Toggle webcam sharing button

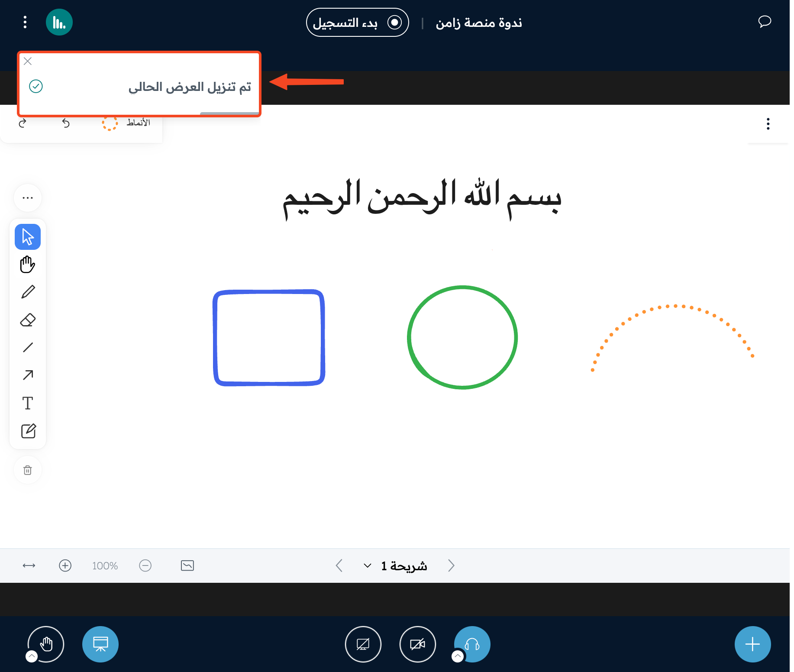(x=418, y=644)
